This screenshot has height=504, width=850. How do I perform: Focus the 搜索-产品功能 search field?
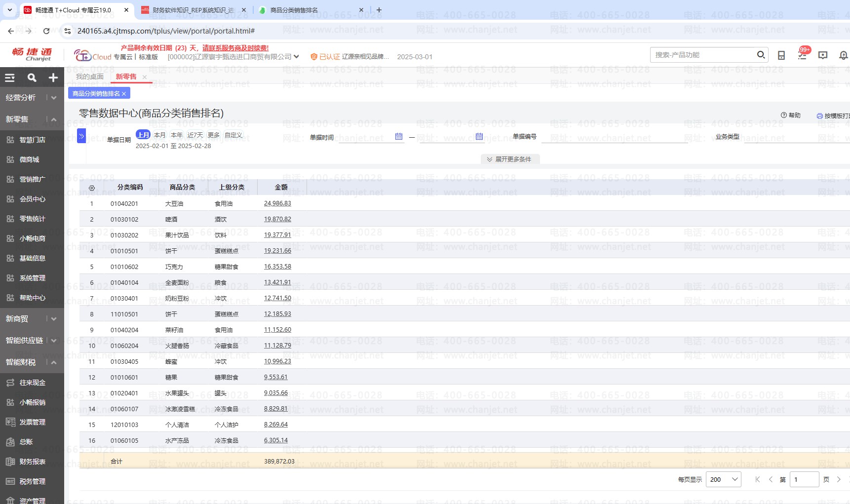coord(703,55)
